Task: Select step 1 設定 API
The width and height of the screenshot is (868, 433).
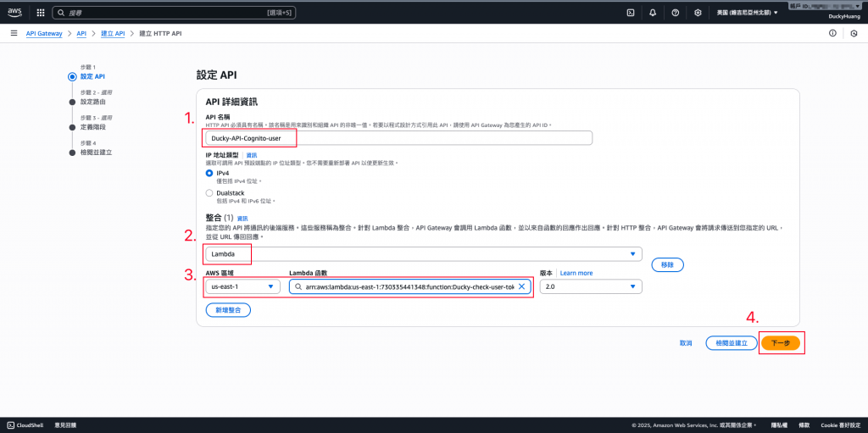Action: coord(92,76)
